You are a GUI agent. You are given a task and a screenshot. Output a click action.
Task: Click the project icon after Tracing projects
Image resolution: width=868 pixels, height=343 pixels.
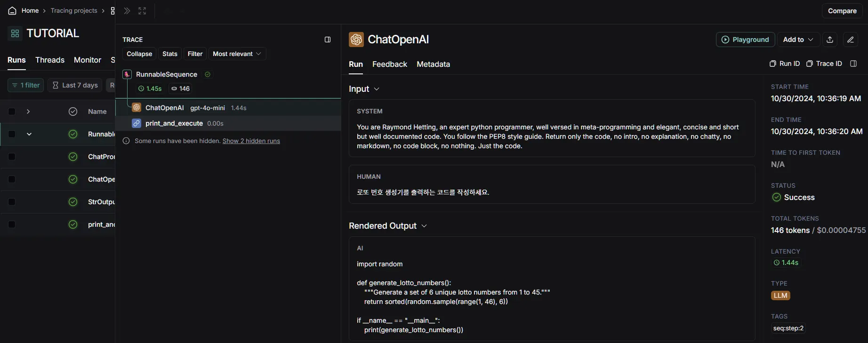pos(113,11)
